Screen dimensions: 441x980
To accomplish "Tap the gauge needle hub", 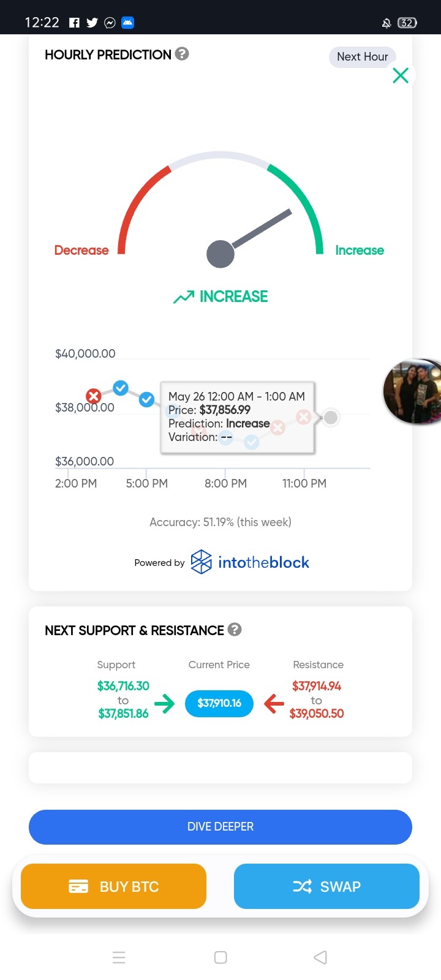I will point(221,254).
